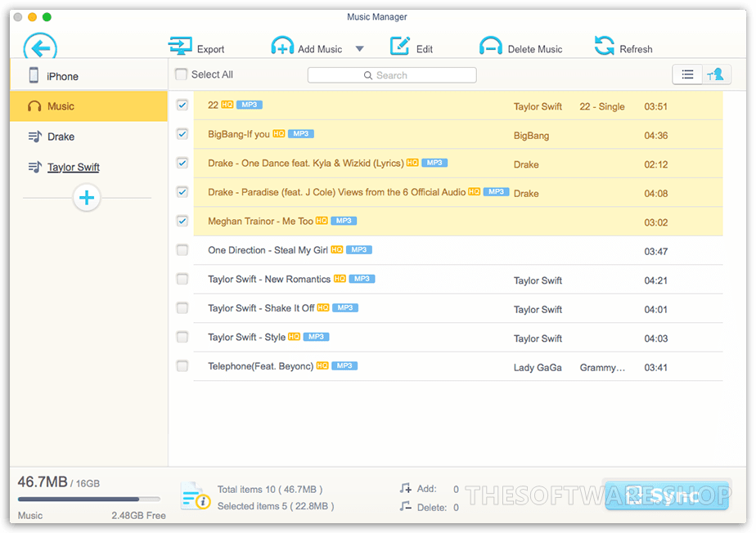Screen dimensions: 756x533
Task: Check Telephone(Feat. Beyonc) checkbox
Action: point(182,366)
